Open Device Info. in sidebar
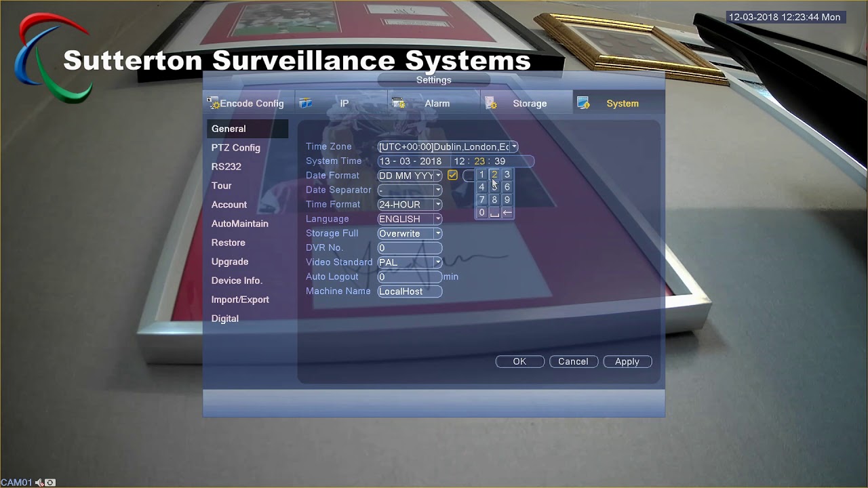 [236, 281]
